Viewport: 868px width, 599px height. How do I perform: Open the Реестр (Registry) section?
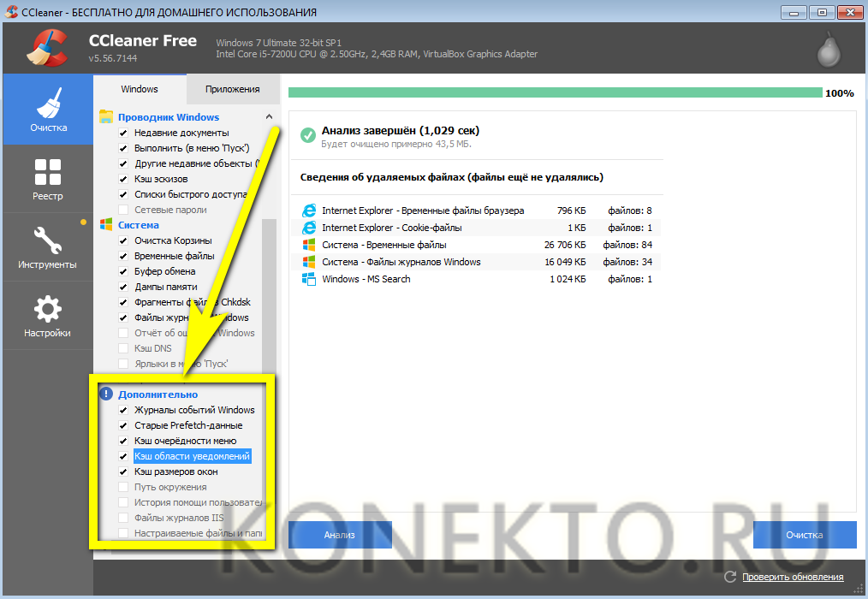point(47,178)
